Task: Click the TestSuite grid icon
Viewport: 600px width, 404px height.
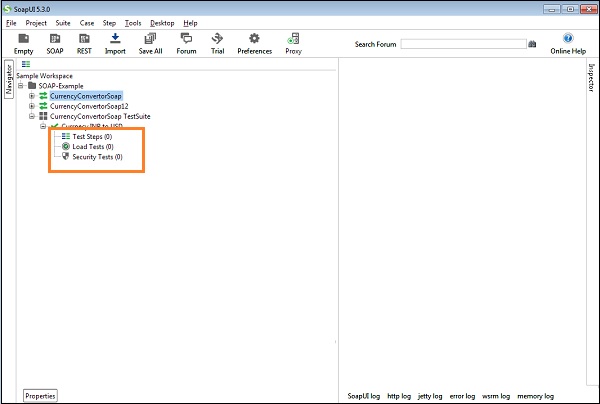Action: pyautogui.click(x=43, y=116)
